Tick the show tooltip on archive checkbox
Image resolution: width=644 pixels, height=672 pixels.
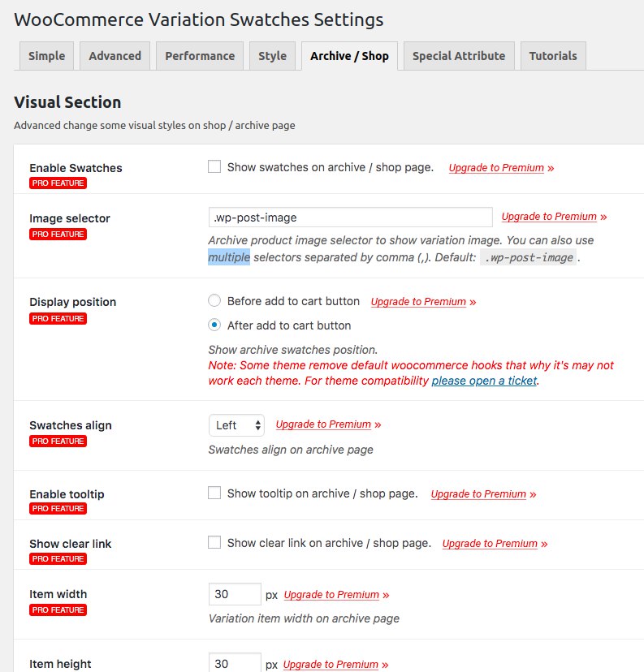[x=214, y=493]
